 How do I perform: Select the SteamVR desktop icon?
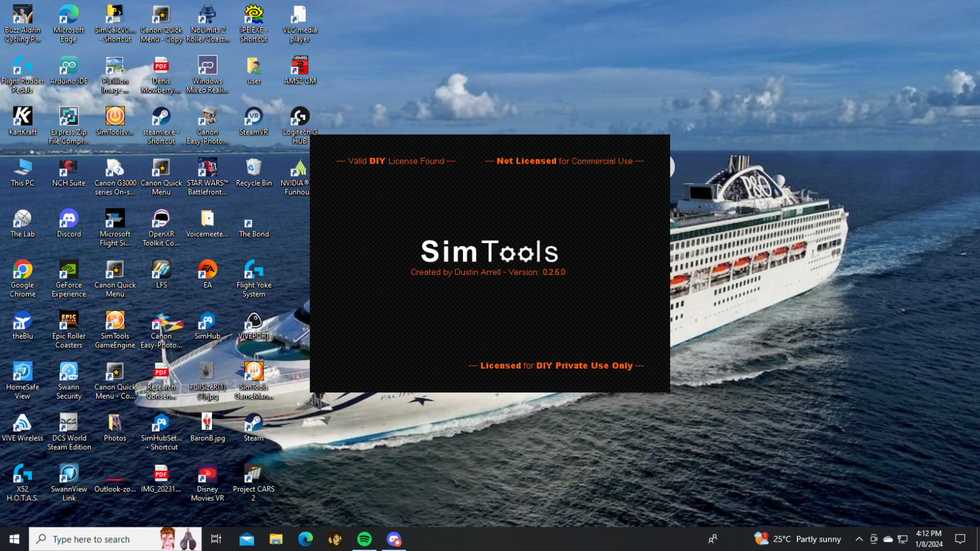click(254, 121)
